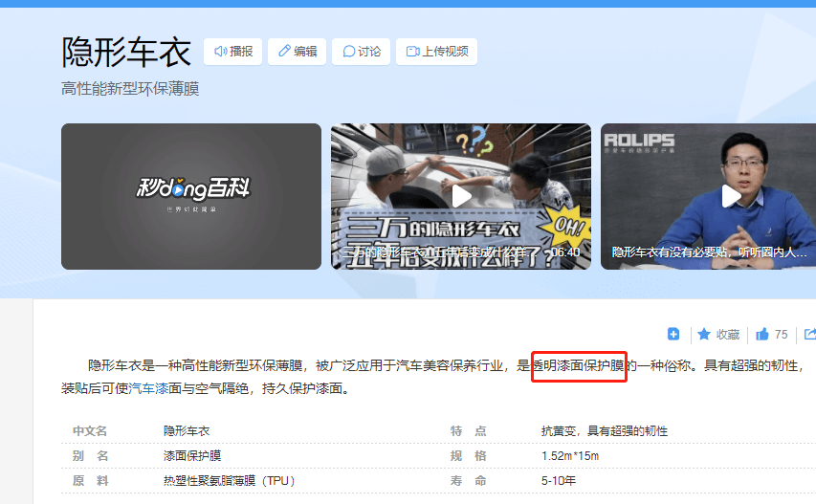This screenshot has width=816, height=504.
Task: Click the 隐形车衣 page title
Action: (x=126, y=52)
